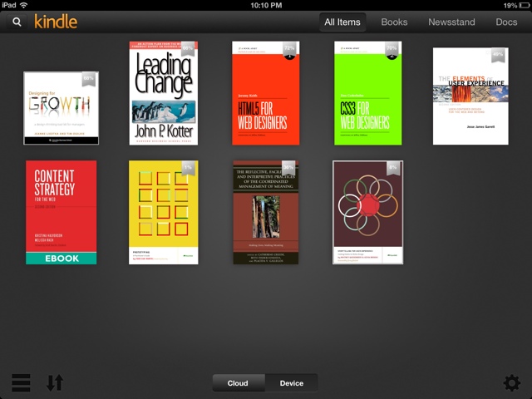Open Coordinated Management of Meaning book
This screenshot has height=399, width=532.
pyautogui.click(x=266, y=213)
